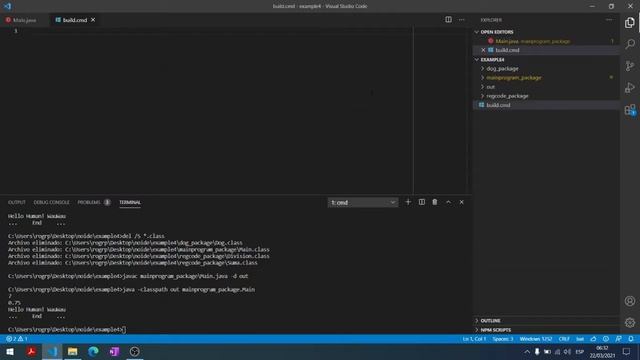640x360 pixels.
Task: Open Explorer panel more actions ellipsis
Action: (x=609, y=20)
